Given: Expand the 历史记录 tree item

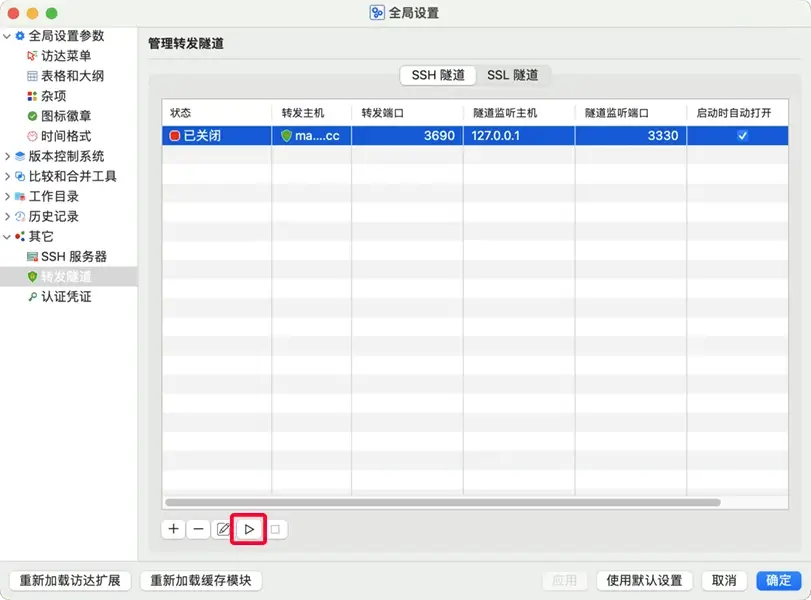Looking at the screenshot, I should point(8,216).
